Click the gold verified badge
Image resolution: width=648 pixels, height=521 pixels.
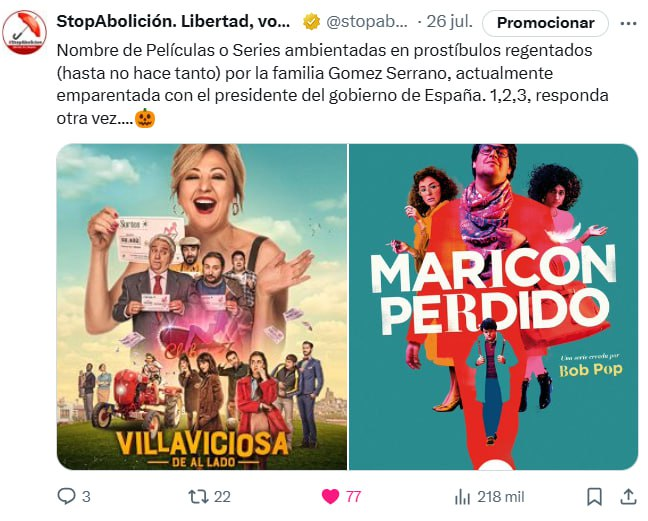312,22
